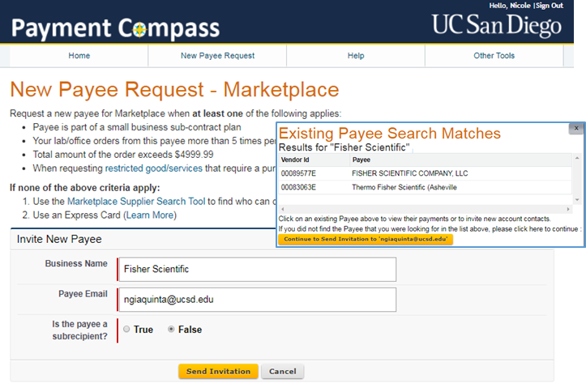586x392 pixels.
Task: Click the UC San Diego logo
Action: pyautogui.click(x=497, y=25)
